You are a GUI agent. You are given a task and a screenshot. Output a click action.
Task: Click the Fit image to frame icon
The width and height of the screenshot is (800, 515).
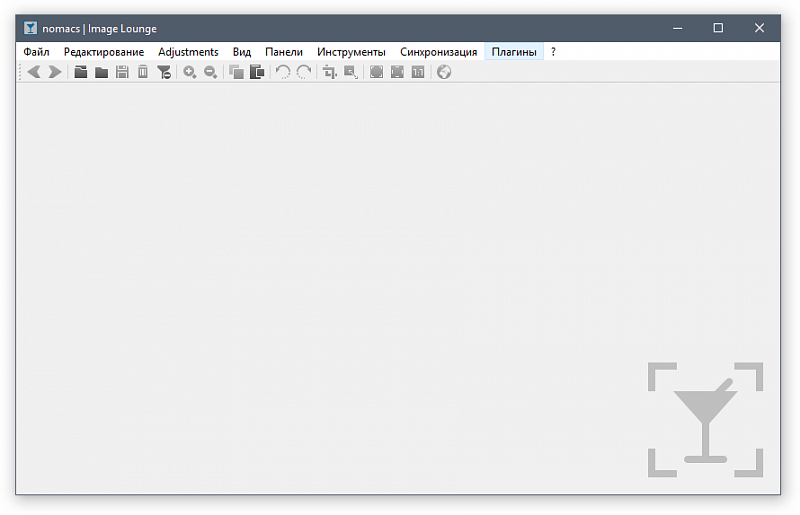coord(397,72)
